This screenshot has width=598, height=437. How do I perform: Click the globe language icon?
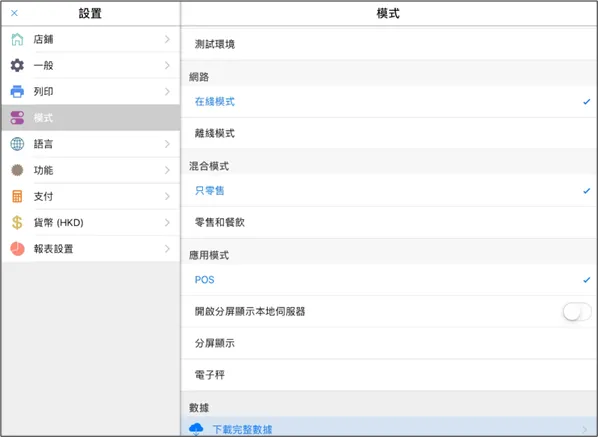click(17, 144)
